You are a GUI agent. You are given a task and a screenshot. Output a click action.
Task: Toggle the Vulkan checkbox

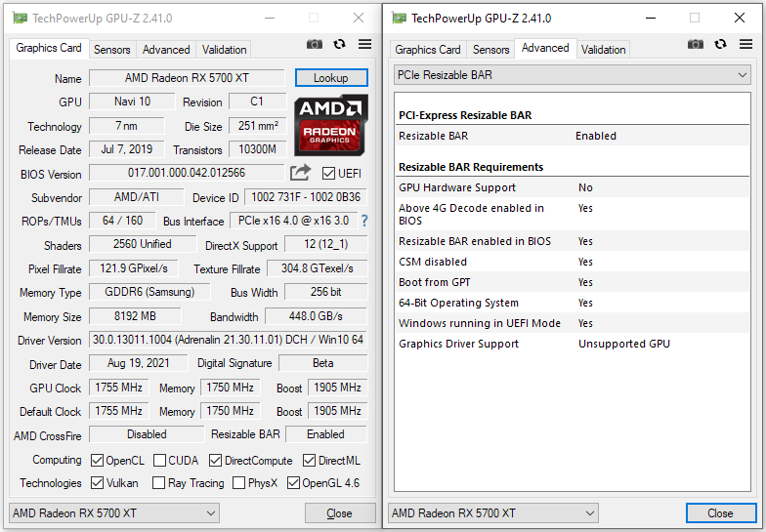(98, 482)
